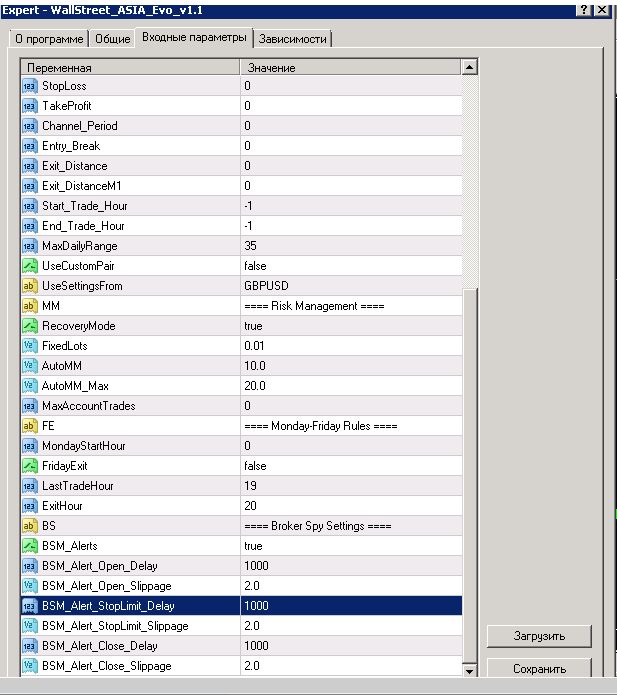
Task: Click the ab icon of the BS row
Action: coord(30,526)
